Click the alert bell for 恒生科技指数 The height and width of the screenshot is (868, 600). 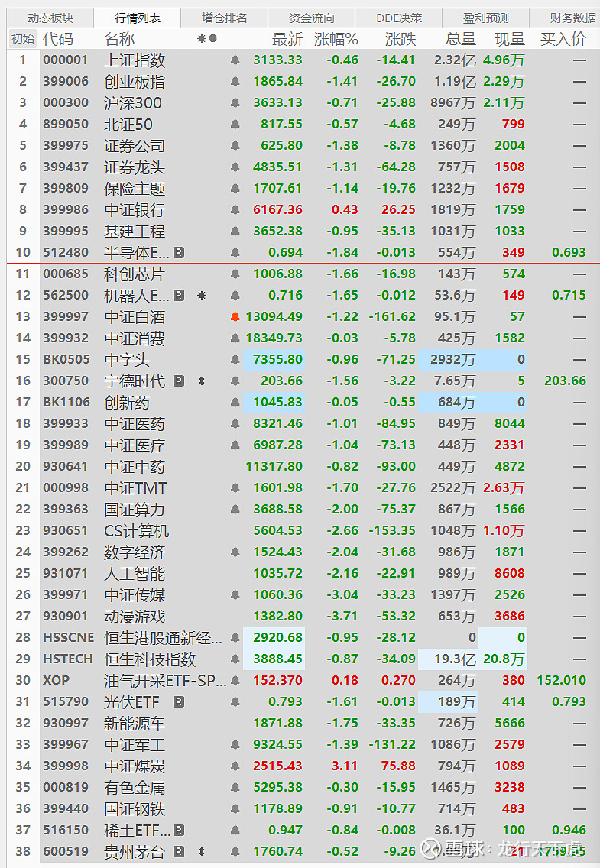(x=235, y=659)
